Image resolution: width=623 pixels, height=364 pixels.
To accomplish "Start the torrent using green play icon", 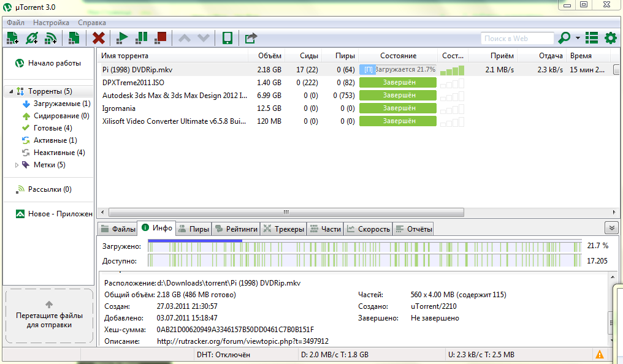I will pos(121,37).
